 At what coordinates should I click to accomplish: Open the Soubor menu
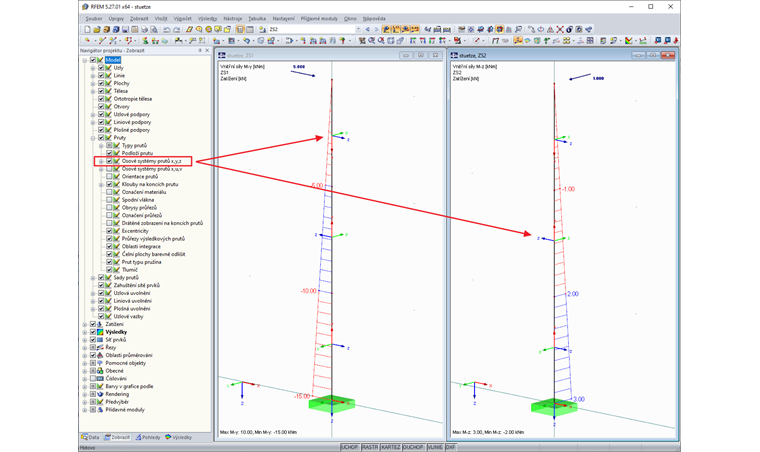tap(94, 18)
